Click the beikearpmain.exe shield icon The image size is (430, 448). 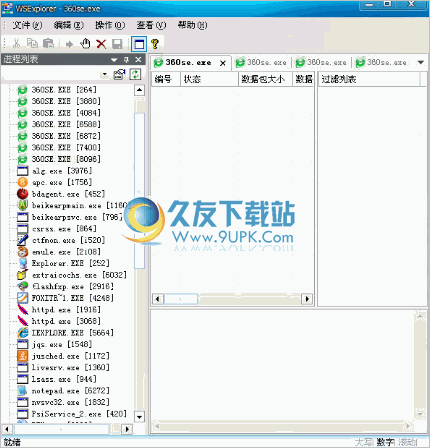(23, 206)
